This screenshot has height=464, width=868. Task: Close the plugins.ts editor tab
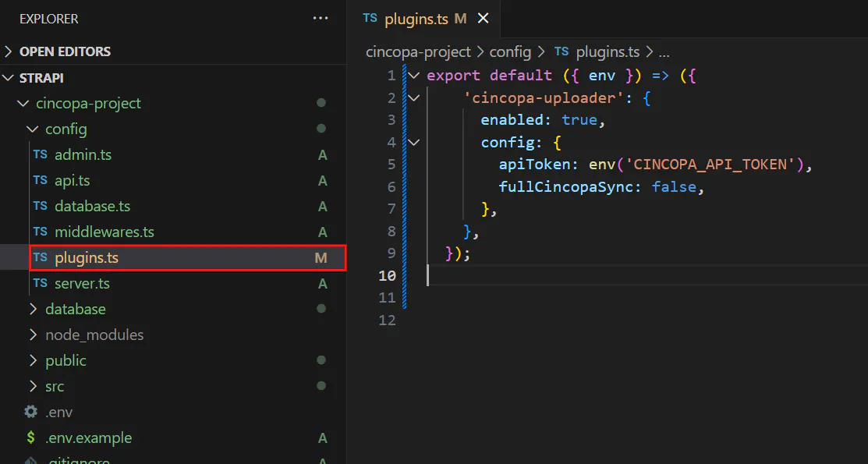tap(484, 18)
